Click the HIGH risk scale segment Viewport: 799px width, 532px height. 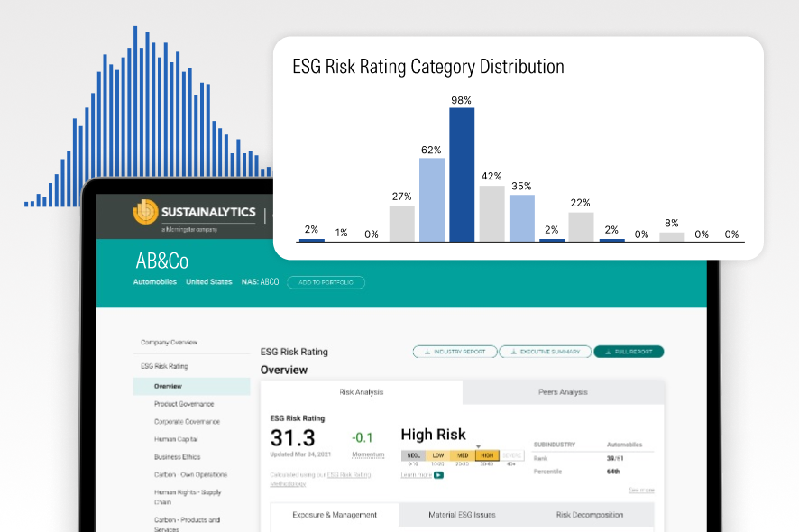click(x=487, y=455)
